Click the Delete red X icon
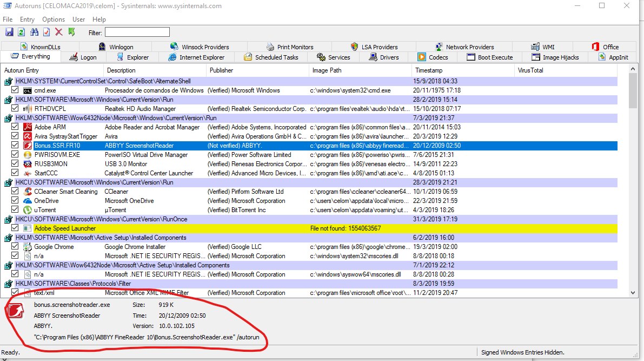The image size is (644, 361). pyautogui.click(x=59, y=32)
